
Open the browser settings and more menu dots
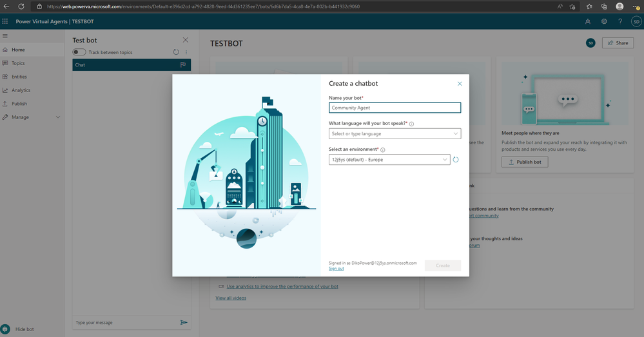(x=636, y=6)
